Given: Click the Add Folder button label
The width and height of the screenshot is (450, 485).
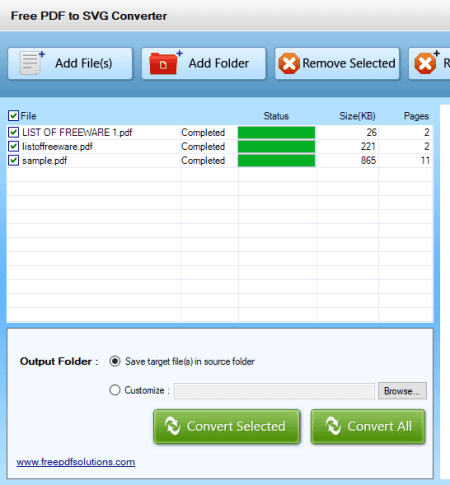Looking at the screenshot, I should [219, 63].
